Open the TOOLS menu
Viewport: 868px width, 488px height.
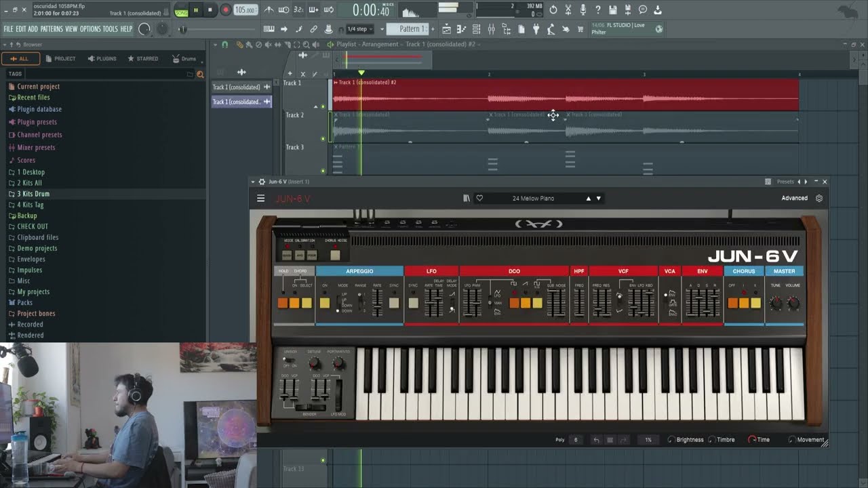(x=111, y=29)
